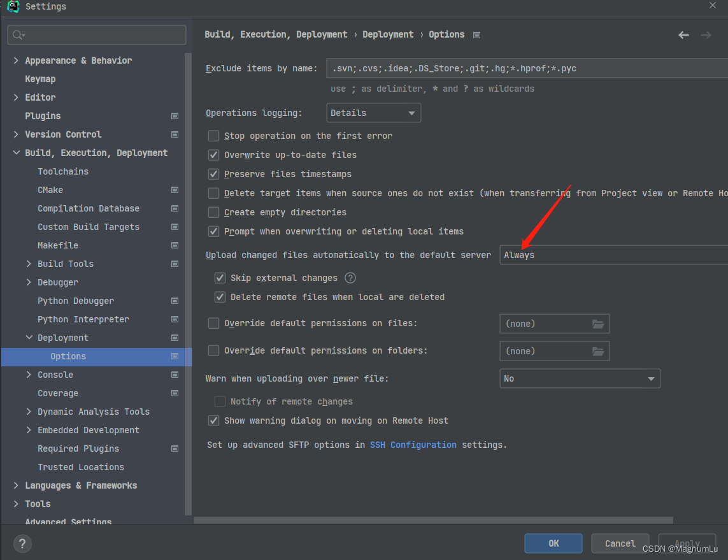Disable Preserve files timestamps

(213, 174)
